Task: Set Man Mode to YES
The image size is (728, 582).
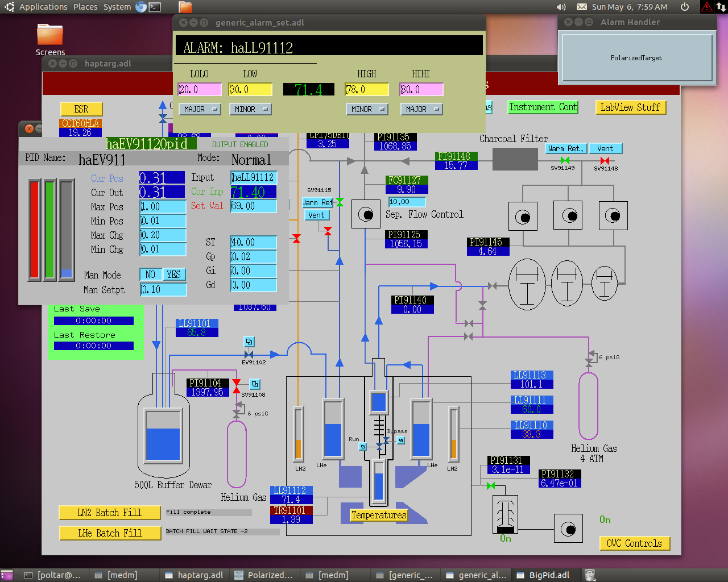Action: point(174,275)
